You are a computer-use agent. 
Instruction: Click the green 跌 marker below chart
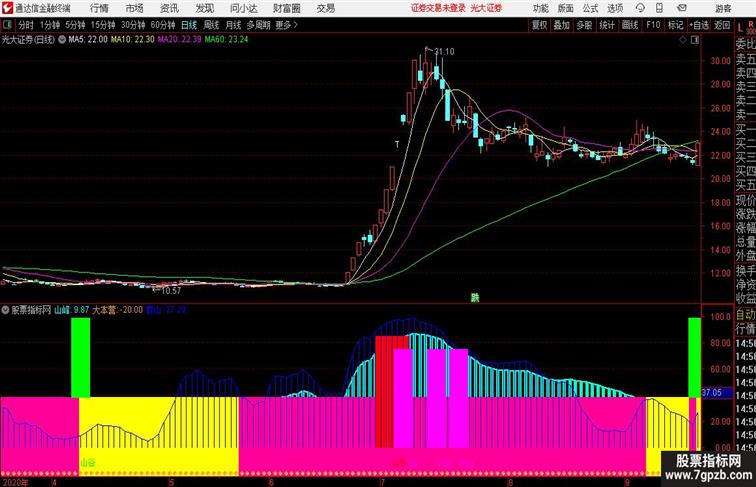[x=475, y=298]
